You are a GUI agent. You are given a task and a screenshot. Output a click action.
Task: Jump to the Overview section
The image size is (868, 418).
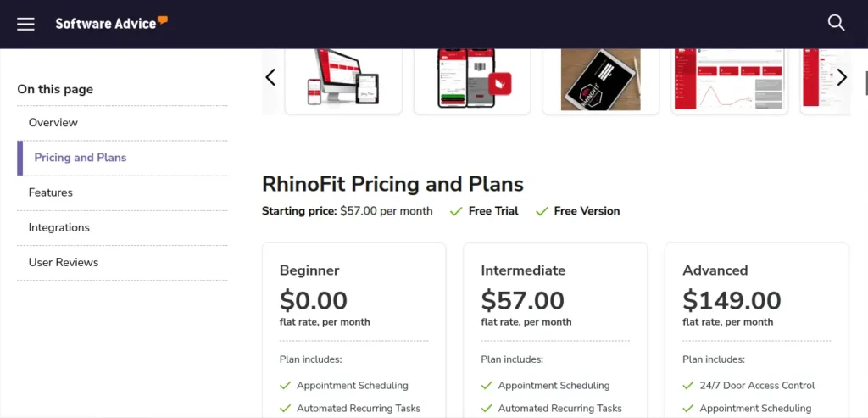coord(53,123)
